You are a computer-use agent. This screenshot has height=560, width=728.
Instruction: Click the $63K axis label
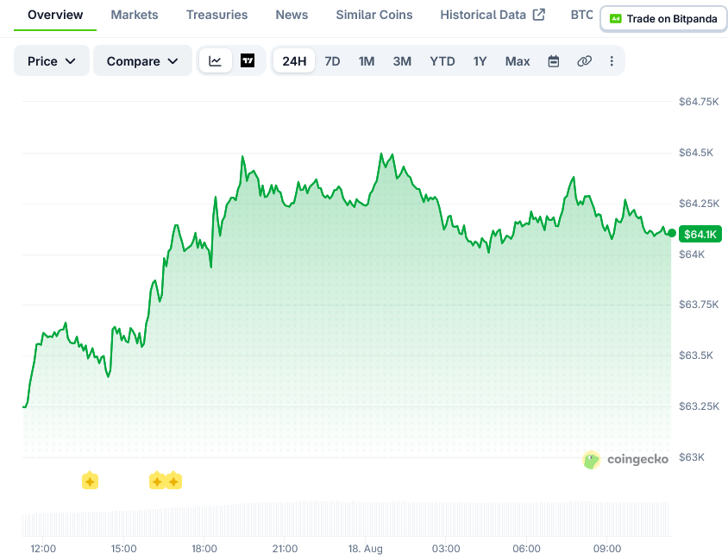coord(692,457)
